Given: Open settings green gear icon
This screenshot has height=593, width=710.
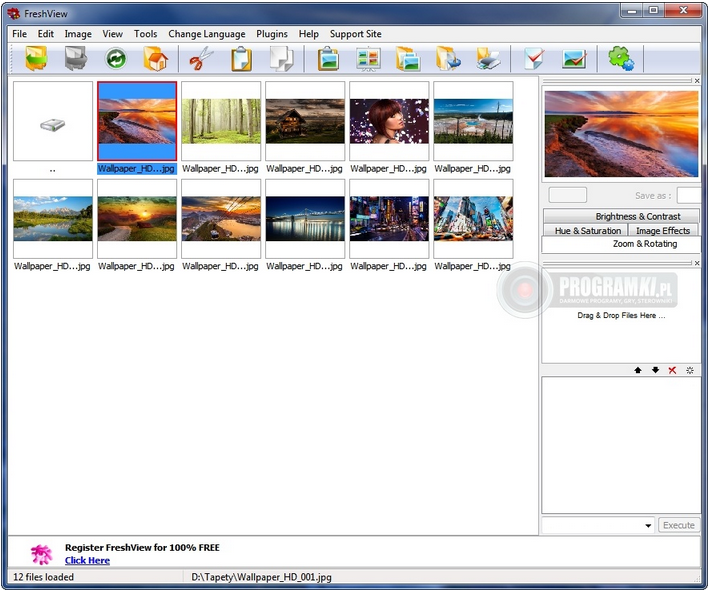Looking at the screenshot, I should pyautogui.click(x=621, y=59).
